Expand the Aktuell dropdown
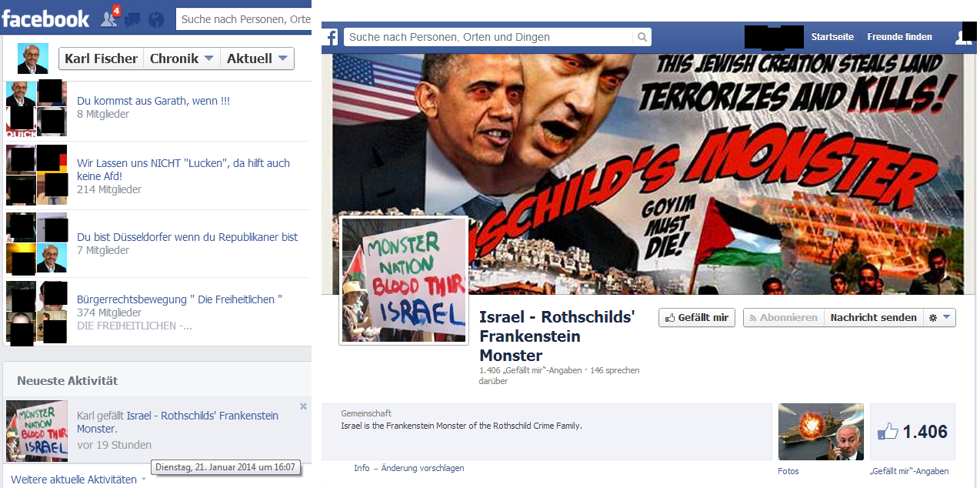The width and height of the screenshot is (980, 488). click(x=257, y=58)
